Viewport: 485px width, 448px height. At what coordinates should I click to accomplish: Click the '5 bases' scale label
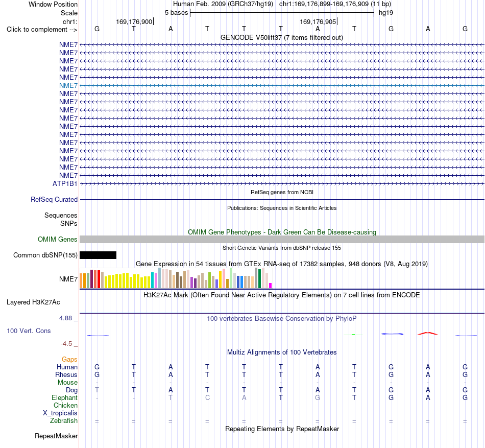tap(176, 13)
